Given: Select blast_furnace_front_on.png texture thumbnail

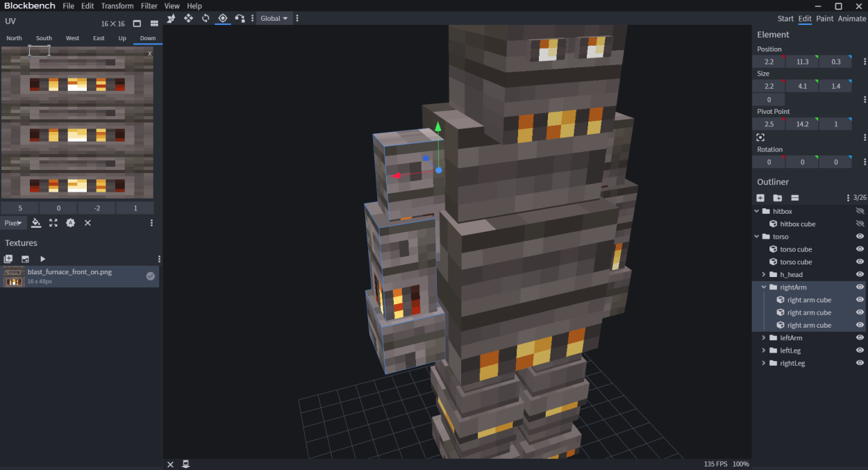Looking at the screenshot, I should [x=12, y=276].
